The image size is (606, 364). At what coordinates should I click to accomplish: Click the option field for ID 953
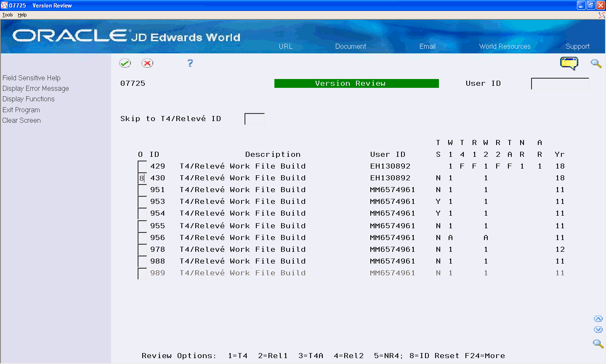point(142,202)
